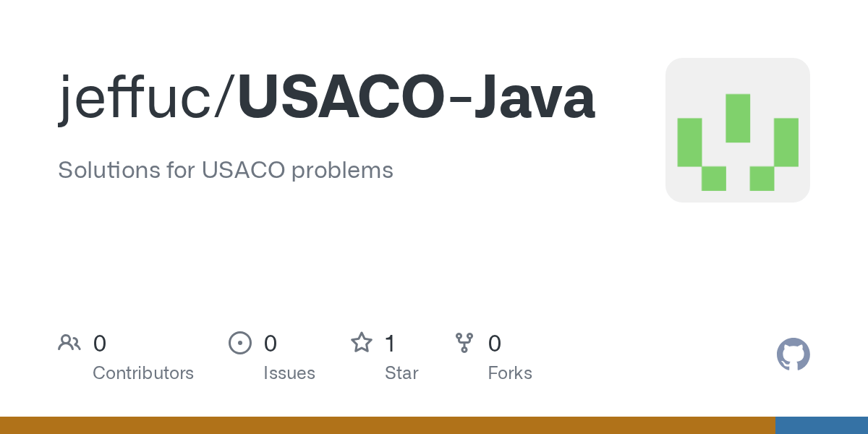Screen dimensions: 868x434
Task: Click the issues count zero
Action: (x=271, y=344)
